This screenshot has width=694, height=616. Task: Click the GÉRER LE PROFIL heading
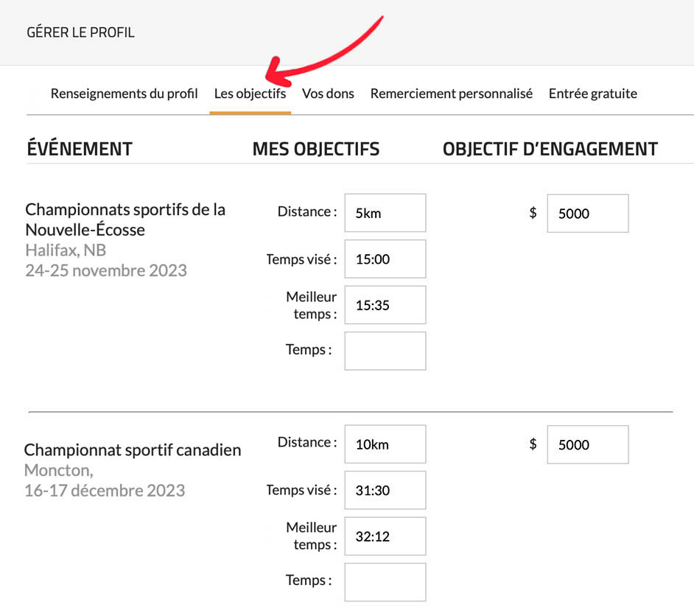80,32
